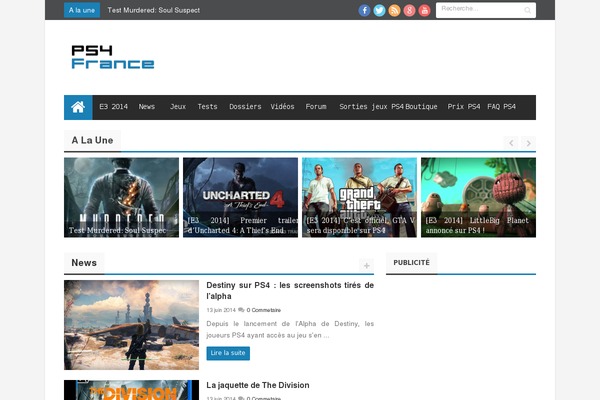Go to the home icon in navbar
Screen dimensions: 600x400
(x=78, y=107)
